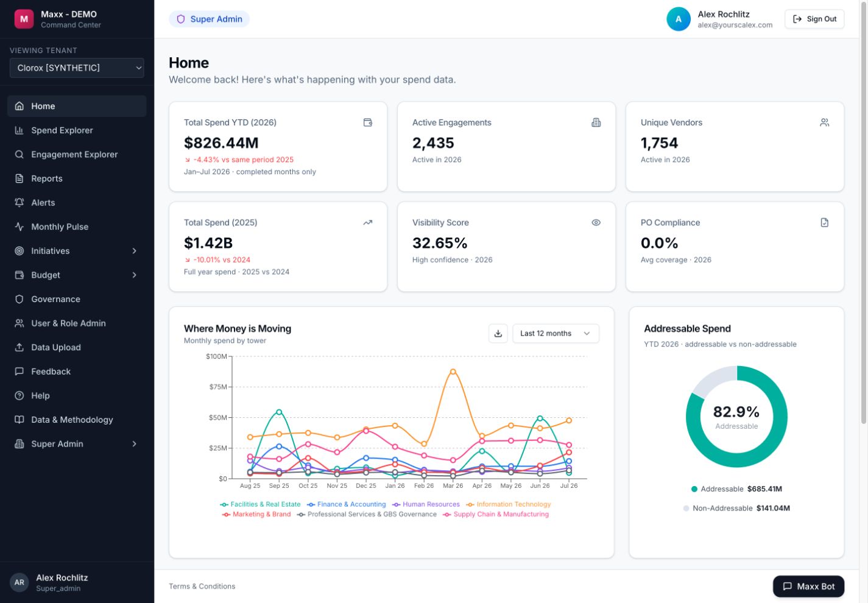Open the Terms & Conditions link

click(202, 586)
